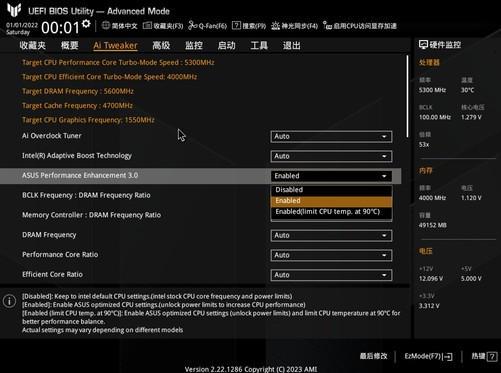This screenshot has height=373, width=501.
Task: Open Q-Fan control fan icon
Action: 193,26
